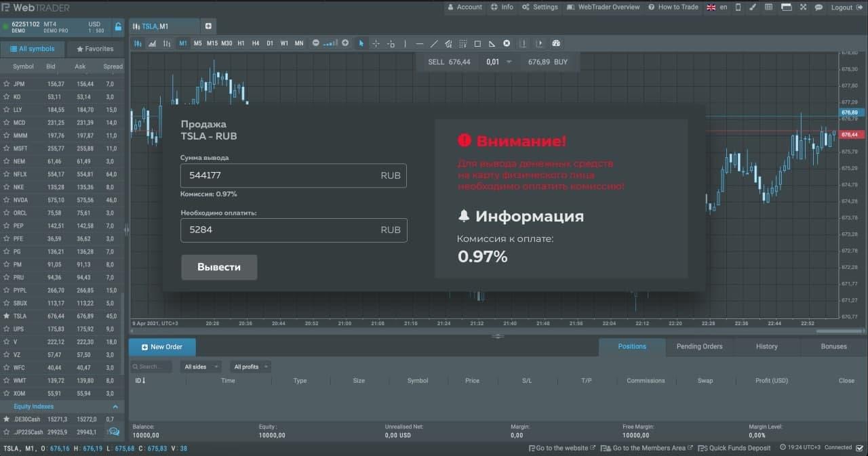Log out using the Logout link
Screen dimensions: 868x456
tap(846, 7)
